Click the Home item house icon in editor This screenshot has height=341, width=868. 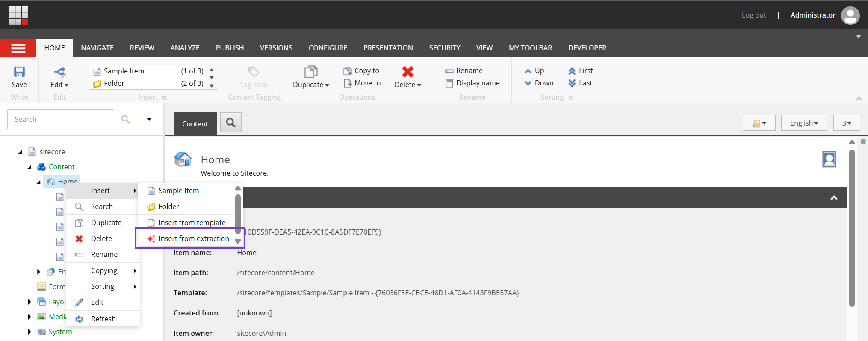pyautogui.click(x=183, y=159)
